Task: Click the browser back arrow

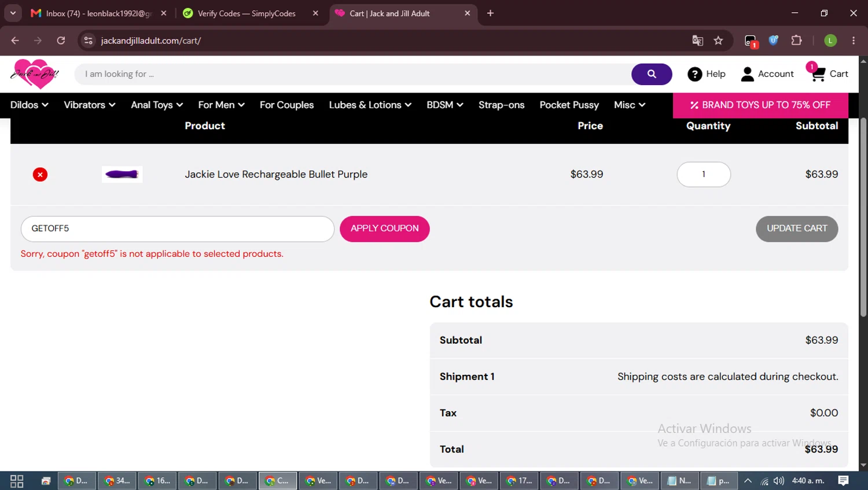Action: tap(15, 40)
